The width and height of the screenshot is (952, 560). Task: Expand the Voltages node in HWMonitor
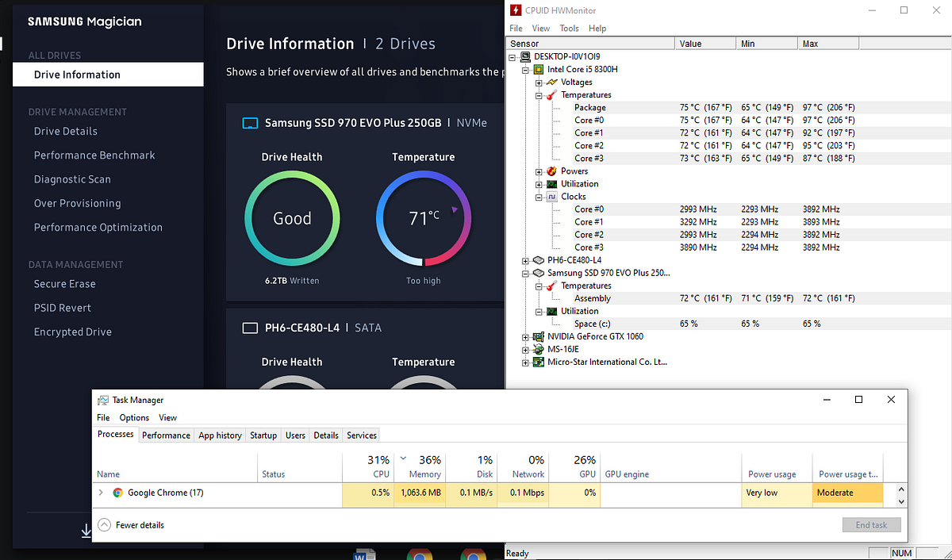pos(539,82)
